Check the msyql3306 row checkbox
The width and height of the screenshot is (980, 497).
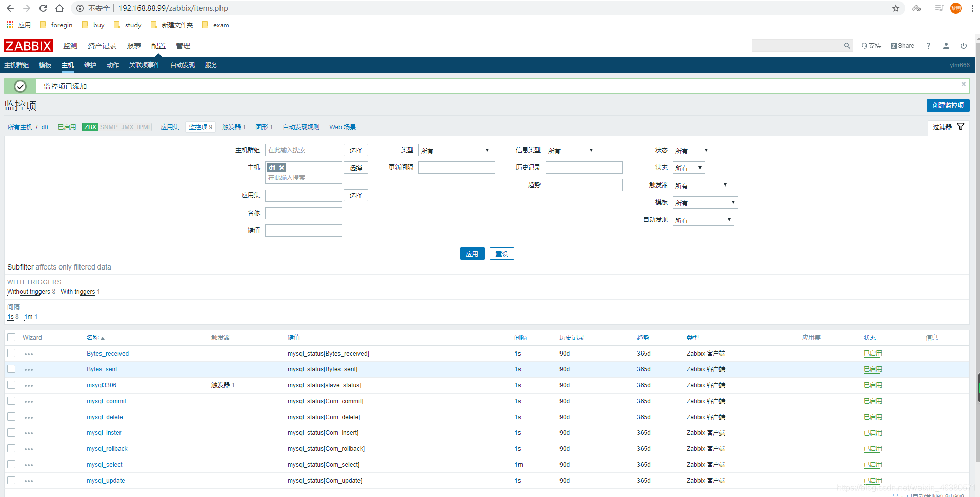11,385
